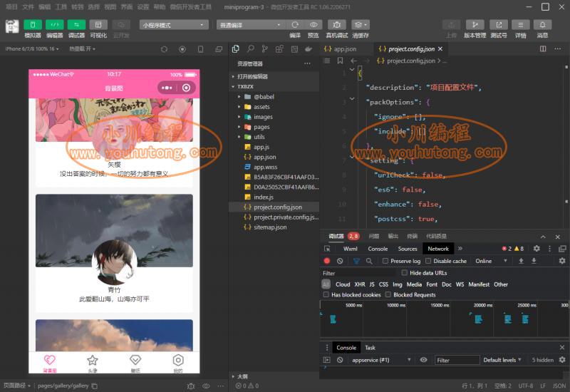570x392 pixels.
Task: Click the mini program capsule menu dots
Action: (167, 88)
